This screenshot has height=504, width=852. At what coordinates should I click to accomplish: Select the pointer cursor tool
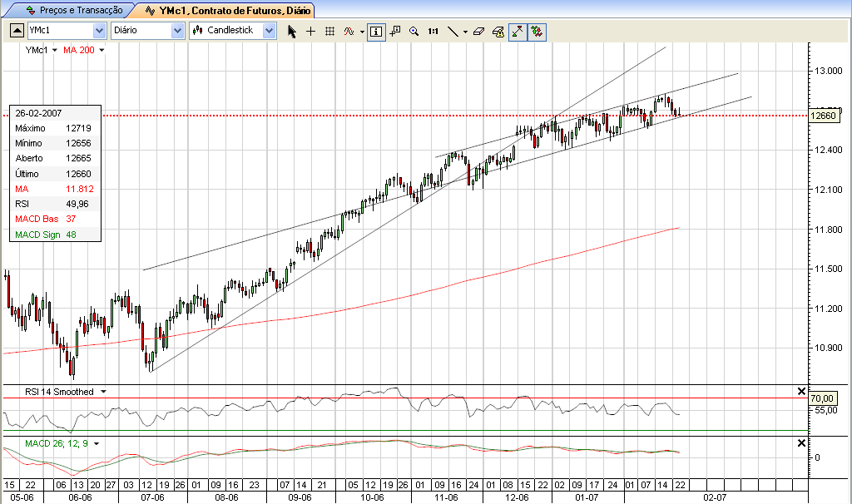[292, 31]
